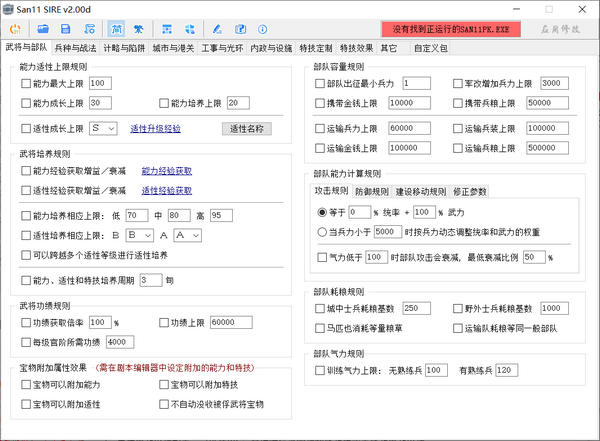The width and height of the screenshot is (600, 441).
Task: Select the 当兵力小于 radio button
Action: pyautogui.click(x=322, y=232)
